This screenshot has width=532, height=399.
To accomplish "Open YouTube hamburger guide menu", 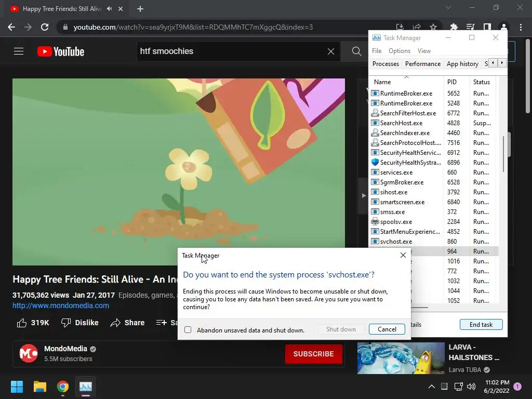I will click(x=19, y=51).
